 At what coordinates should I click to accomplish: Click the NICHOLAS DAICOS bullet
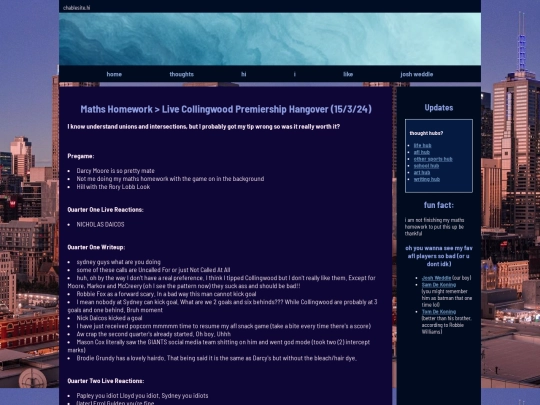coord(100,224)
